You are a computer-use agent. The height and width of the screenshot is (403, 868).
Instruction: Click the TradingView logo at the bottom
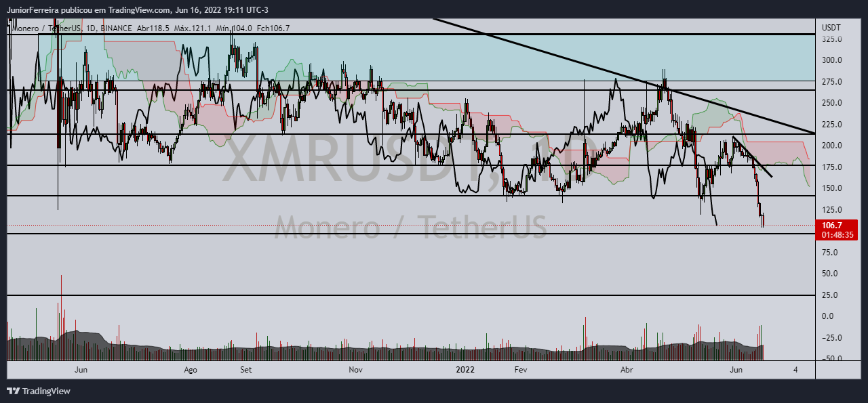(39, 391)
